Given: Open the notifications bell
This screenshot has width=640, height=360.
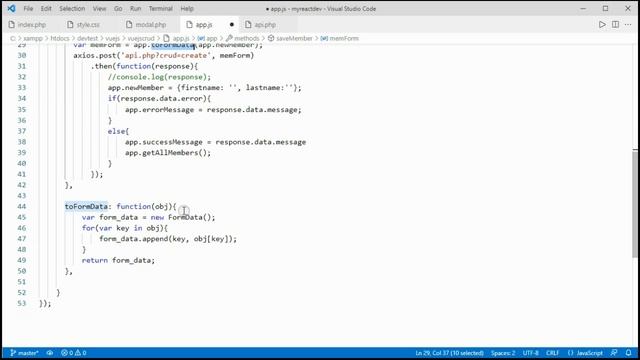Looking at the screenshot, I should (x=629, y=353).
